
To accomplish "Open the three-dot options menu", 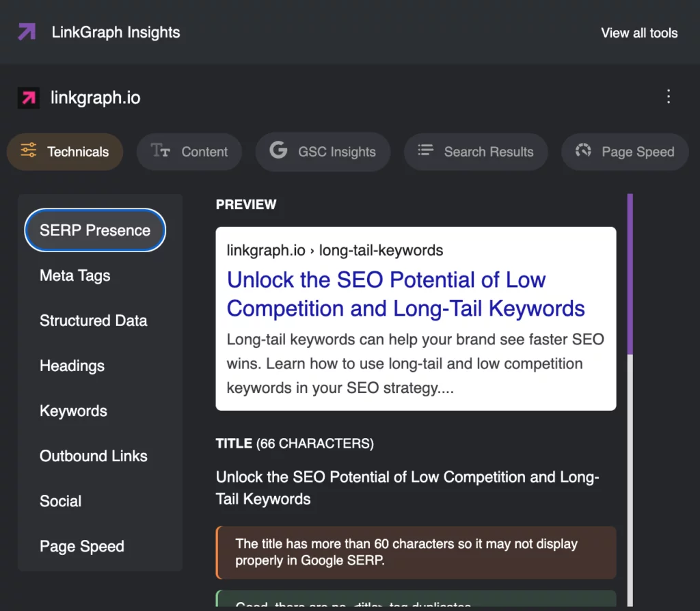I will (669, 97).
